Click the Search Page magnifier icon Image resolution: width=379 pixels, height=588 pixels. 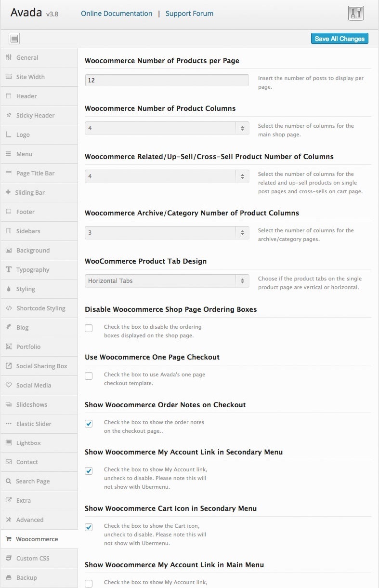click(9, 481)
